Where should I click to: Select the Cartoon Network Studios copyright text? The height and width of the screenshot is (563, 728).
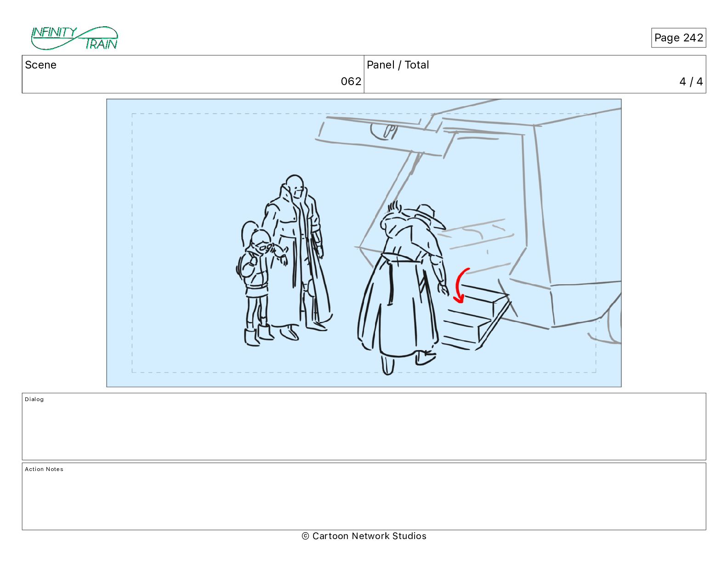coord(364,536)
